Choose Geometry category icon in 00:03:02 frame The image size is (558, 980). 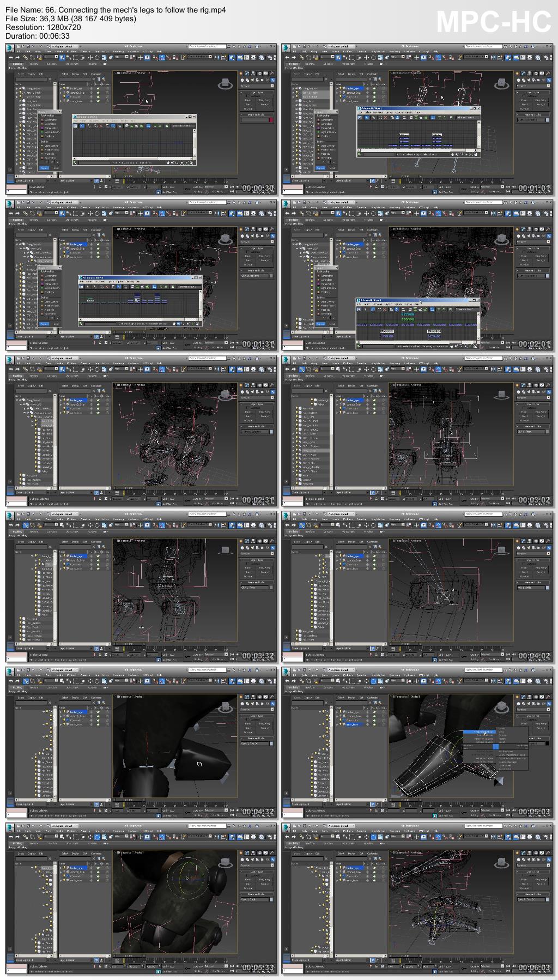(519, 392)
